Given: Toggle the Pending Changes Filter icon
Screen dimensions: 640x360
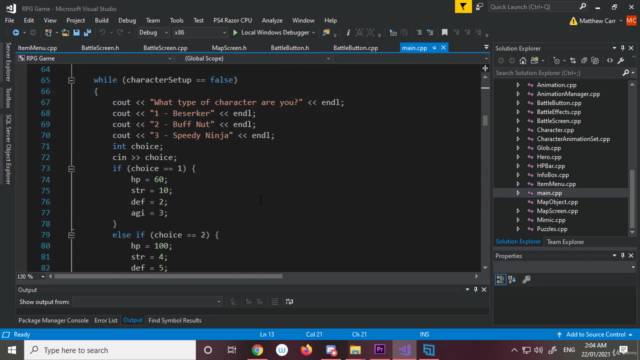Looking at the screenshot, I should pos(556,61).
